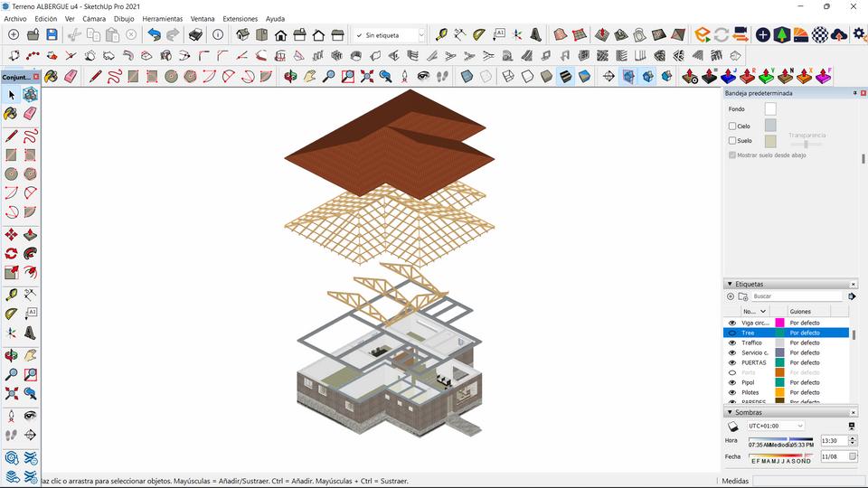Toggle the Cielo checkbox
Image resolution: width=868 pixels, height=488 pixels.
pyautogui.click(x=732, y=127)
